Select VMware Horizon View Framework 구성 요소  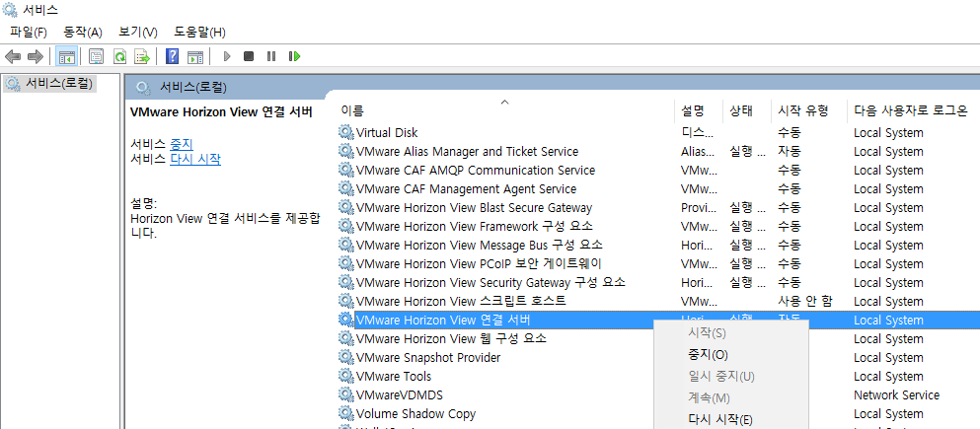[475, 226]
